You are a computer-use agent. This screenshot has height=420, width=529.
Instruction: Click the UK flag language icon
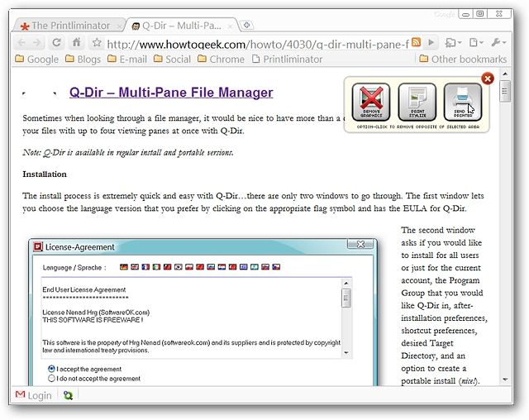coord(135,267)
